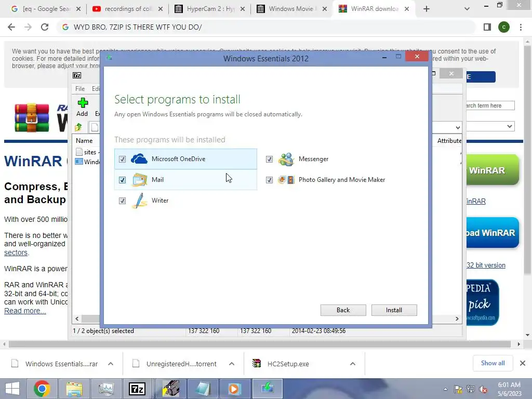Click the Add plus icon in 7-Zip
532x399 pixels.
pyautogui.click(x=83, y=103)
